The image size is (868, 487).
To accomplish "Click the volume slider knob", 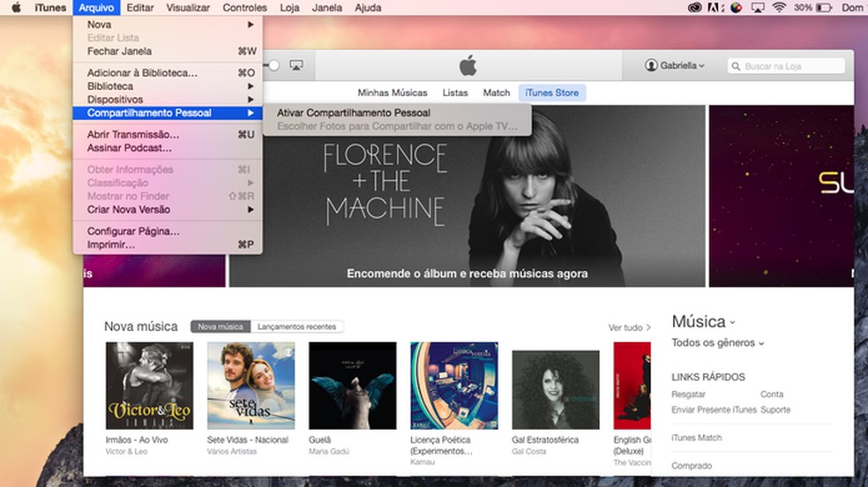I will [x=273, y=65].
